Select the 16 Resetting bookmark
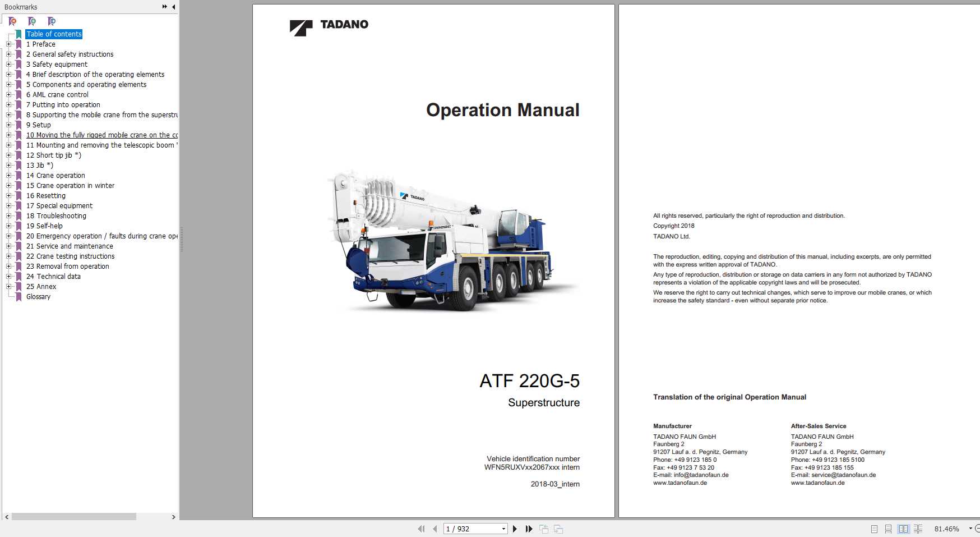This screenshot has width=980, height=537. 46,196
